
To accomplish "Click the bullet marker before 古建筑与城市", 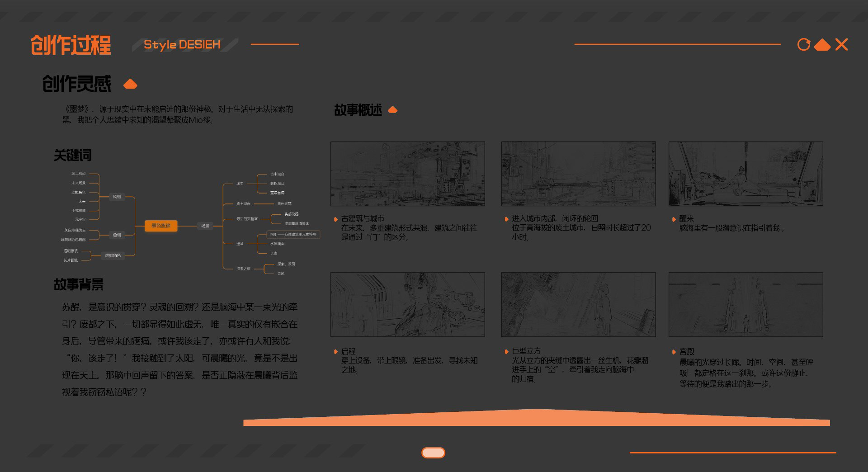I will coord(335,219).
